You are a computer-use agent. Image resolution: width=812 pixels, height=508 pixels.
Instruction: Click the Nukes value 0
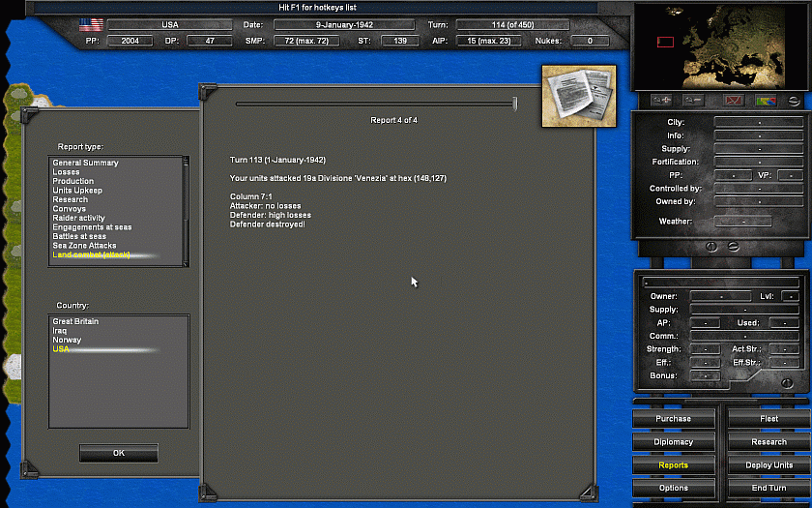(590, 41)
